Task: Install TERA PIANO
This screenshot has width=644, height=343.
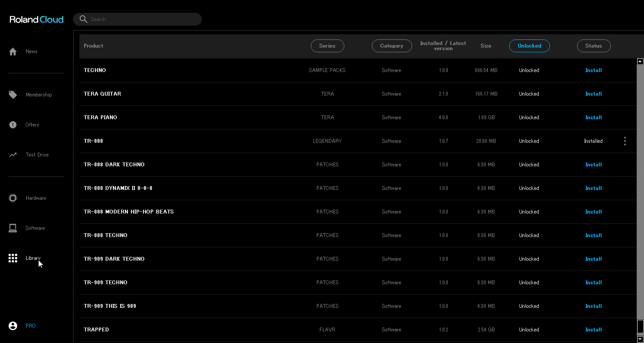Action: [x=594, y=117]
